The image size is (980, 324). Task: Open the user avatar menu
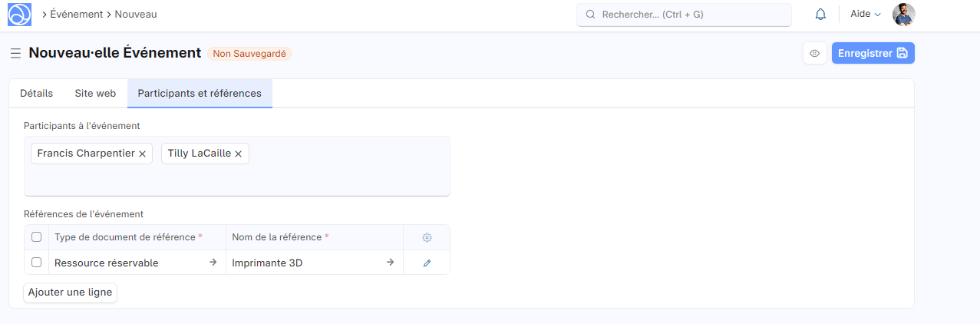click(x=903, y=15)
